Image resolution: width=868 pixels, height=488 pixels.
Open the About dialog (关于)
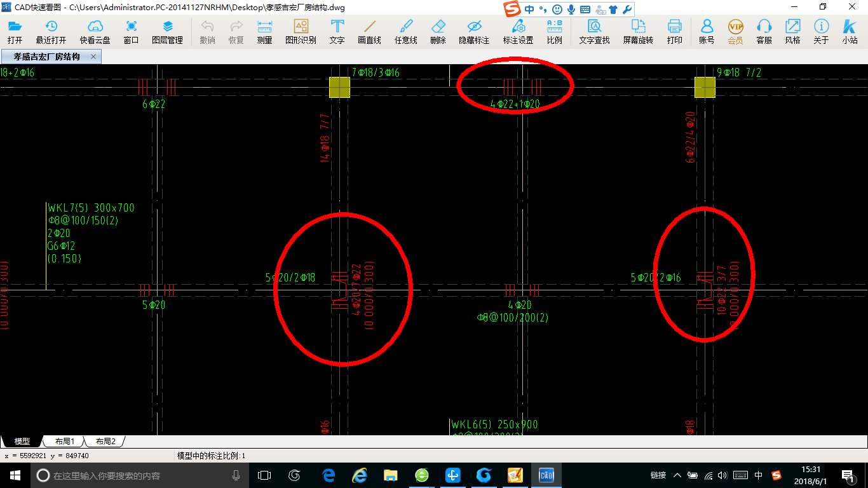tap(821, 32)
